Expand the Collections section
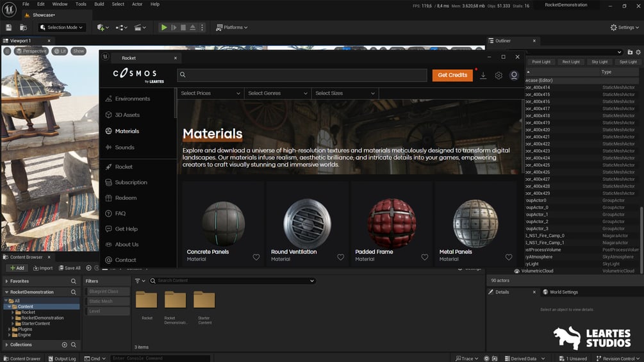644x362 pixels. (6, 345)
